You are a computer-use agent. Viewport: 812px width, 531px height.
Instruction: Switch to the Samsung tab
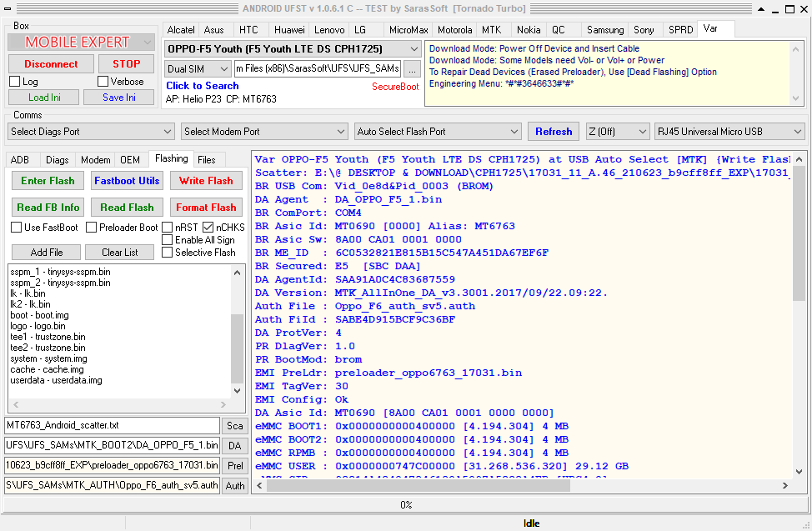[x=605, y=30]
